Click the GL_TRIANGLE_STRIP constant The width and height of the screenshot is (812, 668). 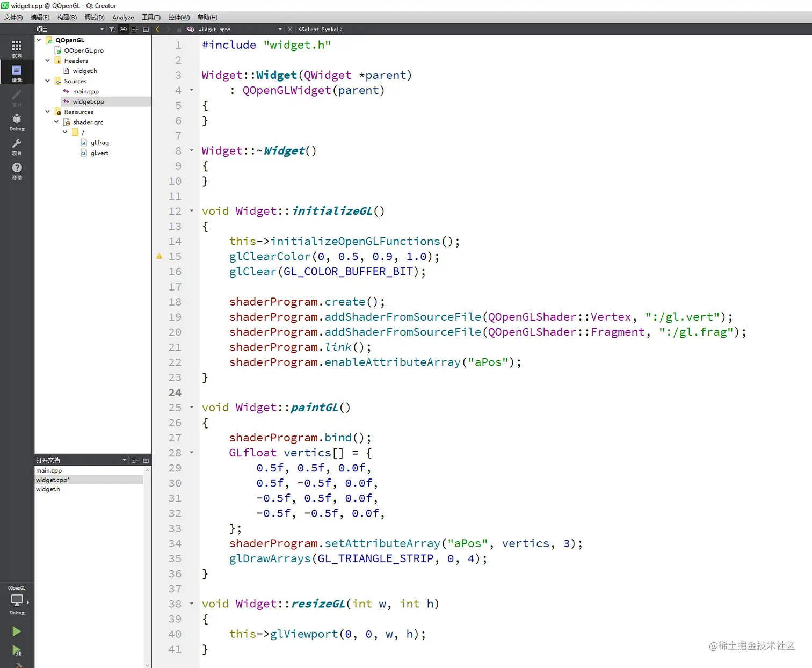[375, 558]
